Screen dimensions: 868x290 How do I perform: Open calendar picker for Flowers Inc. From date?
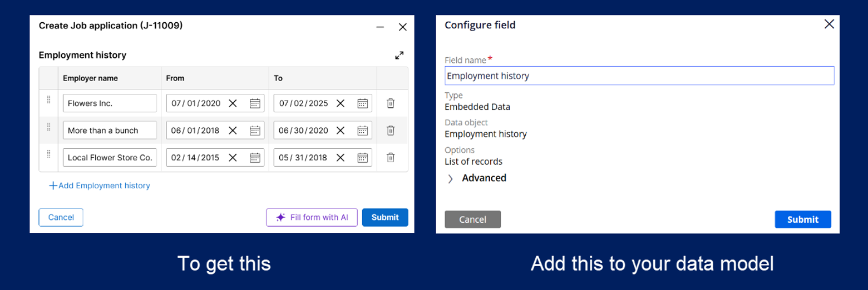(255, 103)
